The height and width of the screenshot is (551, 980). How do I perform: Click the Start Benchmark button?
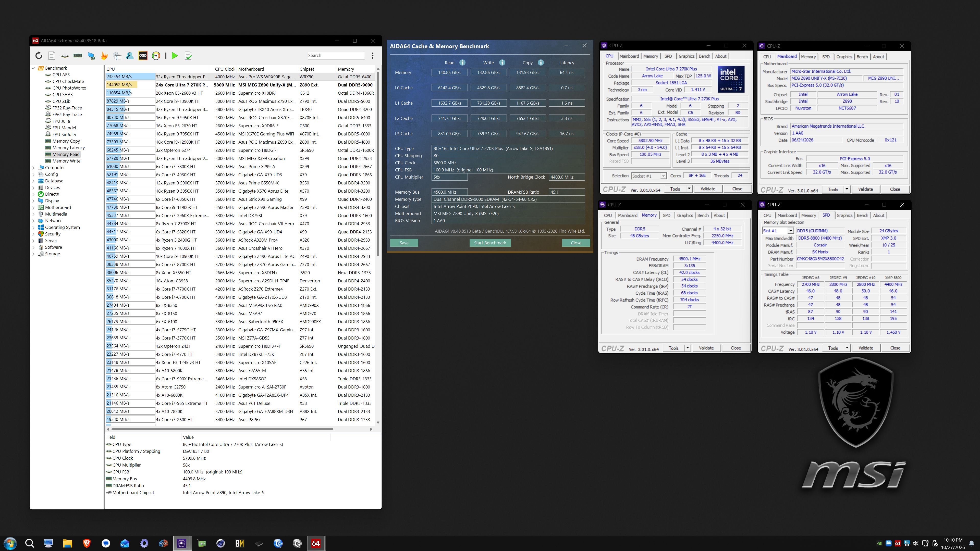tap(490, 243)
